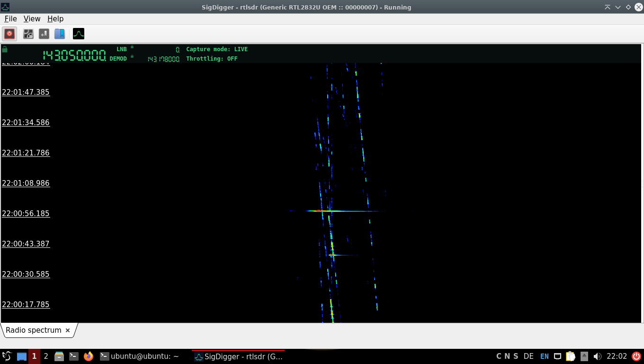Screen dimensions: 644x364
Task: Click the waterfall timestamp 22:01:21.786
Action: click(26, 153)
